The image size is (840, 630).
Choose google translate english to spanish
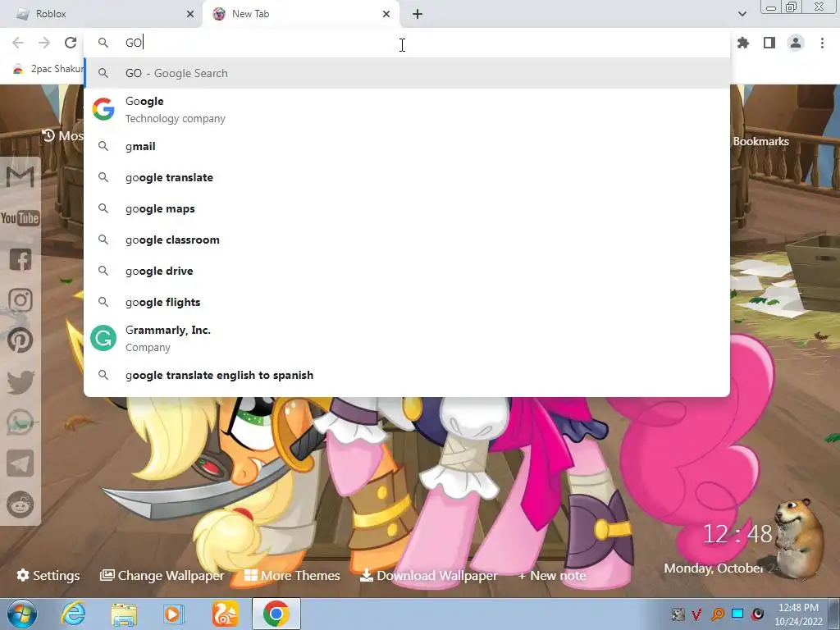pos(407,375)
